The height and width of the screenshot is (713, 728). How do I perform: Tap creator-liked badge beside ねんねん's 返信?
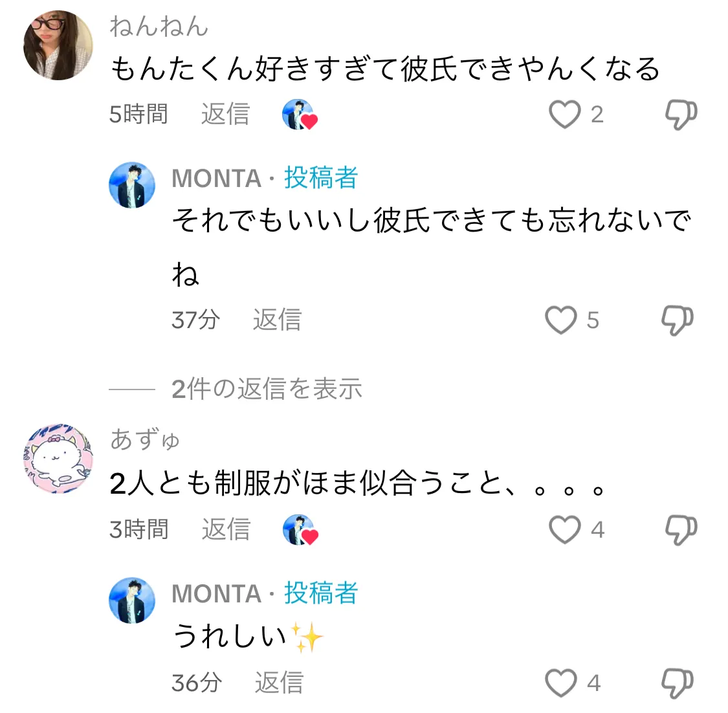point(300,115)
